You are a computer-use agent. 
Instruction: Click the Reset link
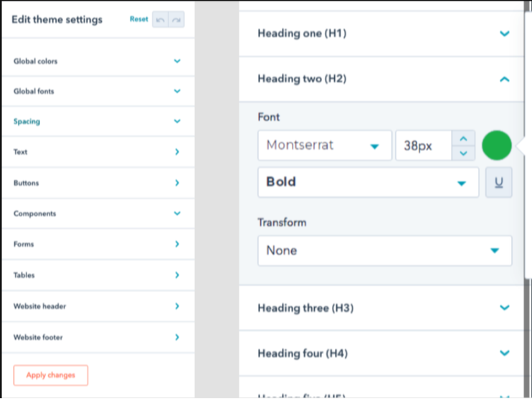click(139, 19)
